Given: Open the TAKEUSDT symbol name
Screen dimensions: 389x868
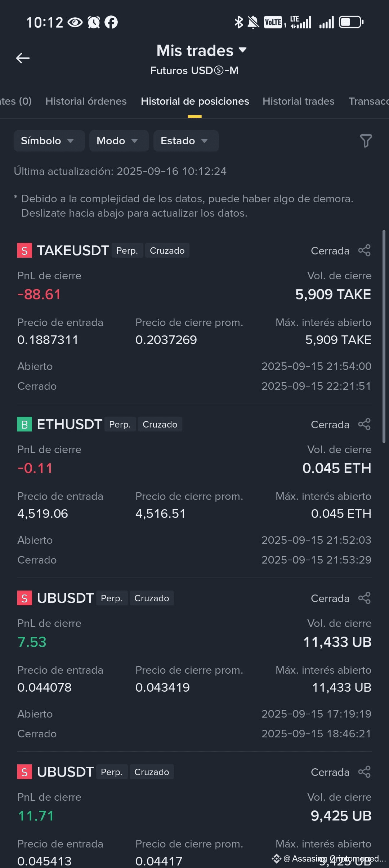Looking at the screenshot, I should click(73, 250).
